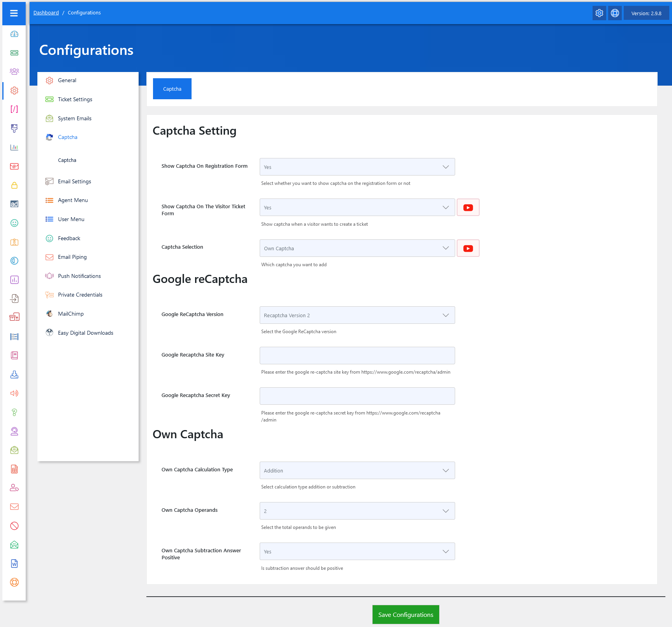
Task: Click the lock icon in sidebar
Action: point(14,185)
